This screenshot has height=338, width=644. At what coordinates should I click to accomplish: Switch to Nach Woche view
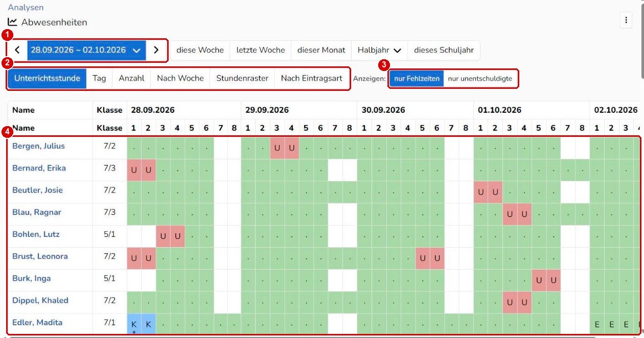[x=180, y=78]
